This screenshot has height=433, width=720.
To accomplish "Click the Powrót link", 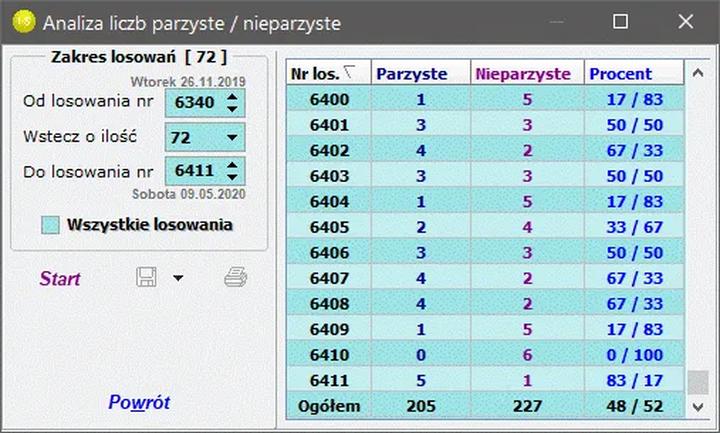I will [x=139, y=402].
